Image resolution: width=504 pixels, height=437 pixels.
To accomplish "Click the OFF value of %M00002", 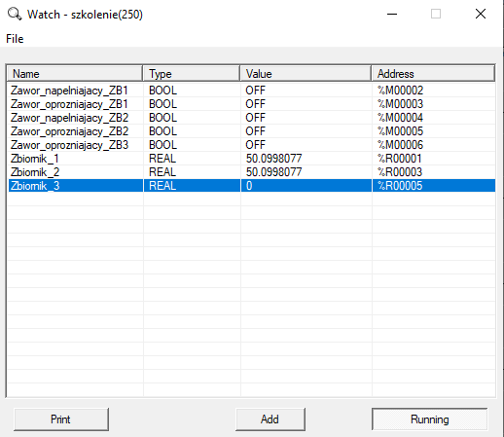I will (x=255, y=91).
